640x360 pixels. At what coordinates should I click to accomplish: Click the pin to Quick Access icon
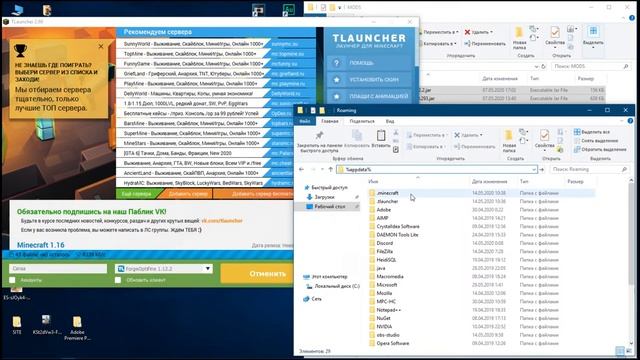319,135
